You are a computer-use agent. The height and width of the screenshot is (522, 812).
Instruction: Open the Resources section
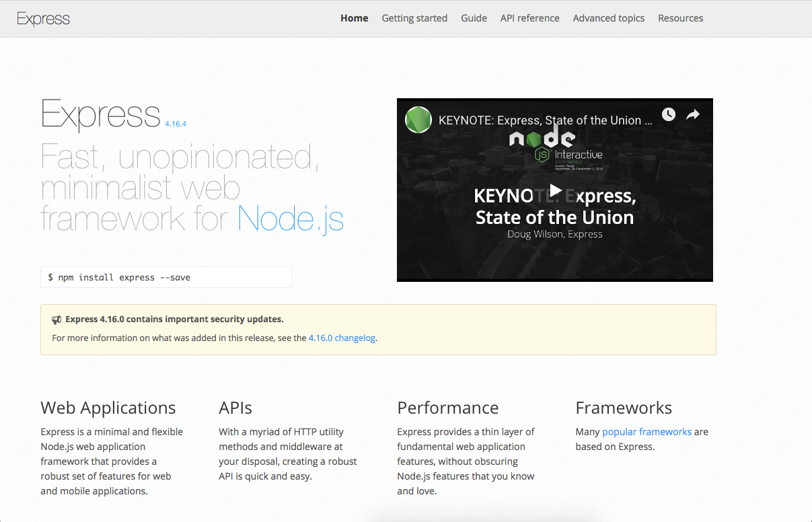680,18
